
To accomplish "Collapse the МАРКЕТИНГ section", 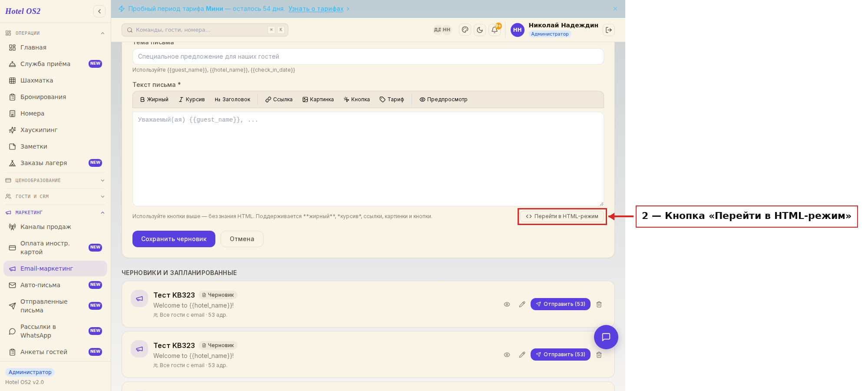I will [55, 212].
